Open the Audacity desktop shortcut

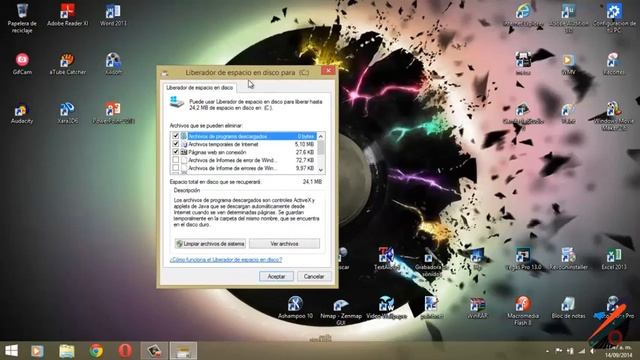click(x=22, y=113)
